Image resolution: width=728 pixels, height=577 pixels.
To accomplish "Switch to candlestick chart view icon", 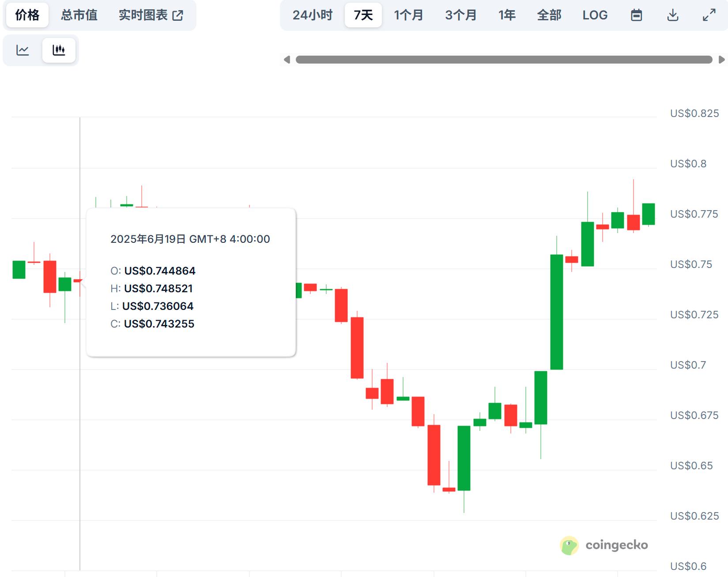I will [x=59, y=50].
